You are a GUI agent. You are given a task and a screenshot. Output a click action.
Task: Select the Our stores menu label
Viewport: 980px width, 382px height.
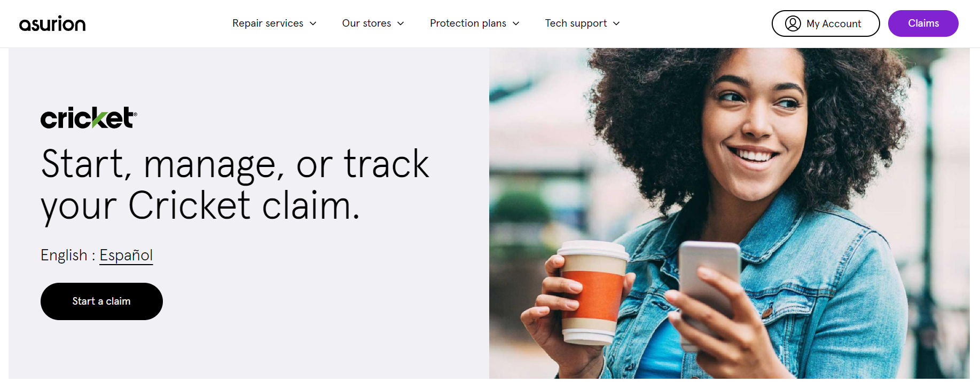point(366,23)
